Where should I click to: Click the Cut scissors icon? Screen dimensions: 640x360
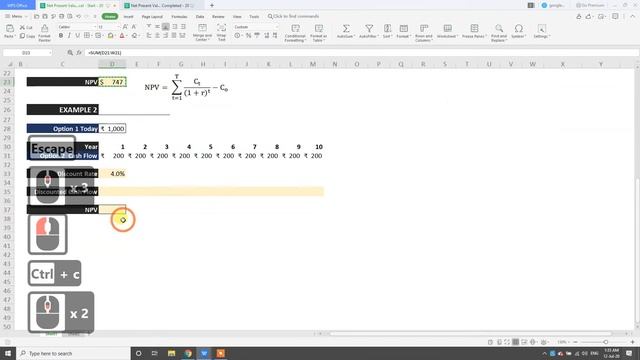(22, 27)
